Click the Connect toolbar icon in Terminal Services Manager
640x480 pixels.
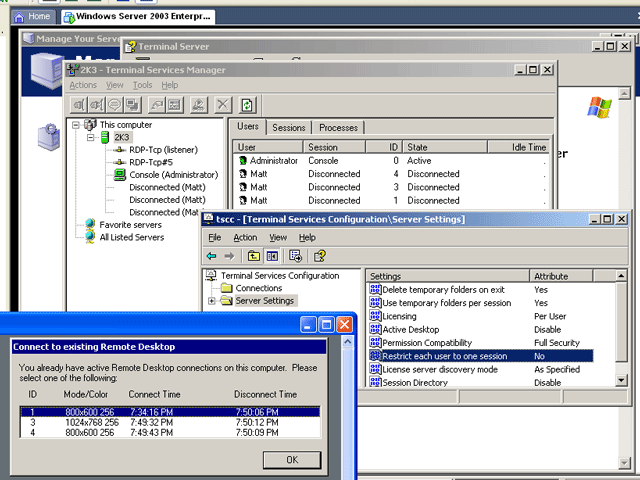(x=78, y=105)
